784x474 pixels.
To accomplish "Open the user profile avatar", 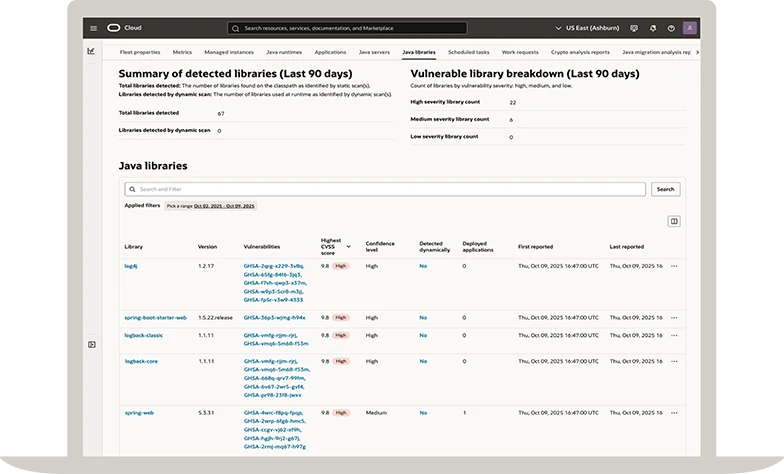I will click(691, 28).
